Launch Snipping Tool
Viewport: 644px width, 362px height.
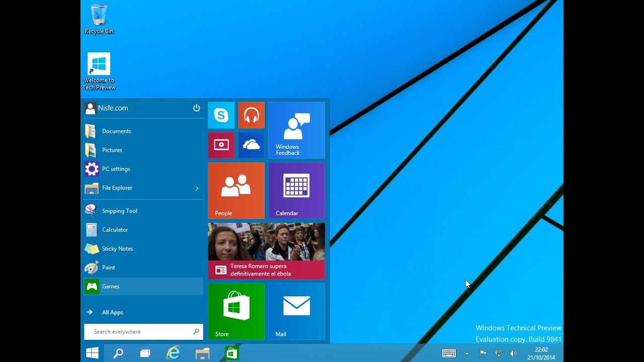click(x=143, y=211)
